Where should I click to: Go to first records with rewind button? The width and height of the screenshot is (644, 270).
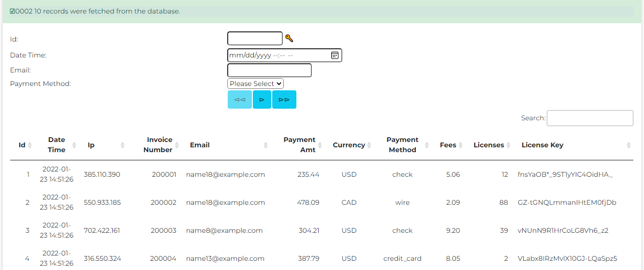[240, 99]
